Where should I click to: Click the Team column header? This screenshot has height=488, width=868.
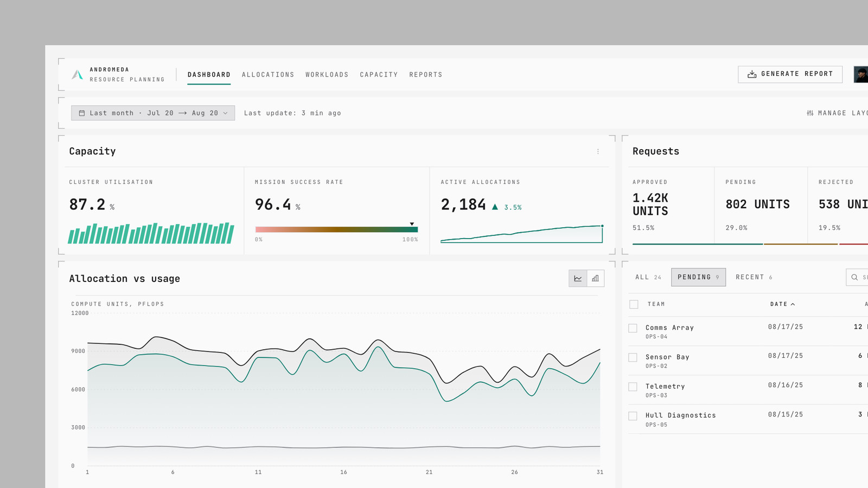point(656,304)
